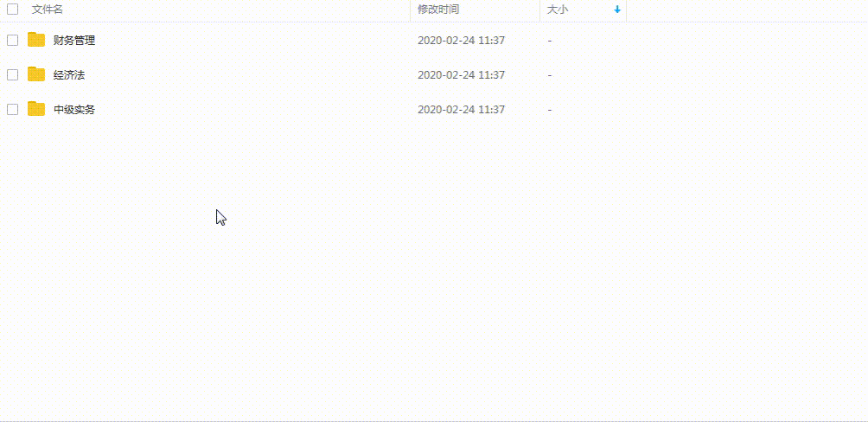Click the size dash for 中级实务

point(550,110)
